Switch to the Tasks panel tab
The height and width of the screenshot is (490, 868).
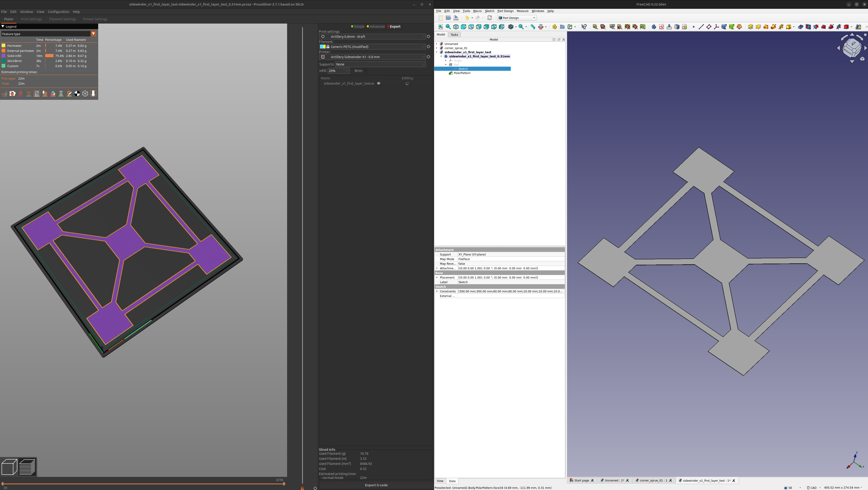point(454,35)
